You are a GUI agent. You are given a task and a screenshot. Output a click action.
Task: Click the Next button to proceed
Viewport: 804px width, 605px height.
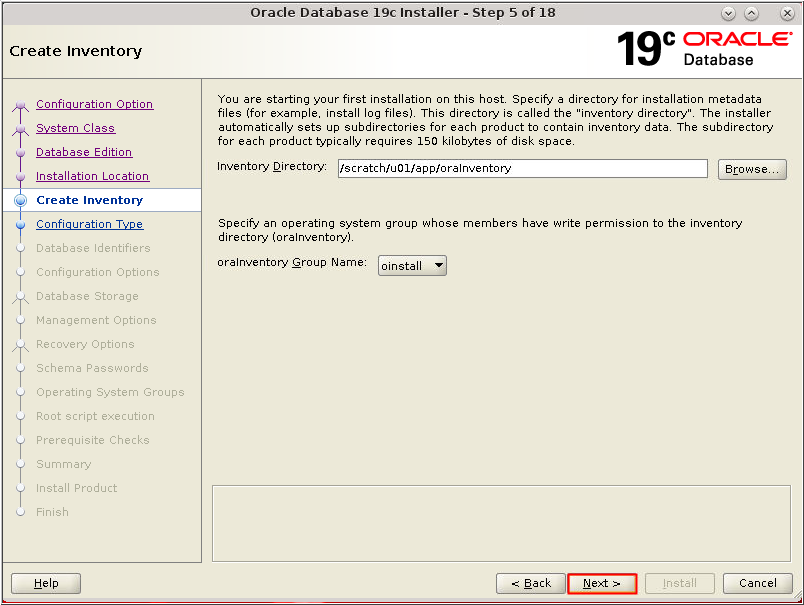point(601,583)
